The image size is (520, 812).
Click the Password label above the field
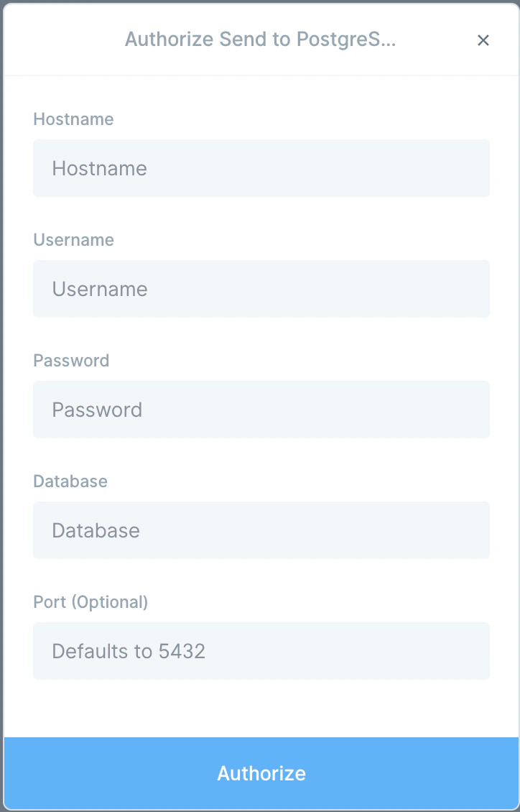tap(71, 361)
